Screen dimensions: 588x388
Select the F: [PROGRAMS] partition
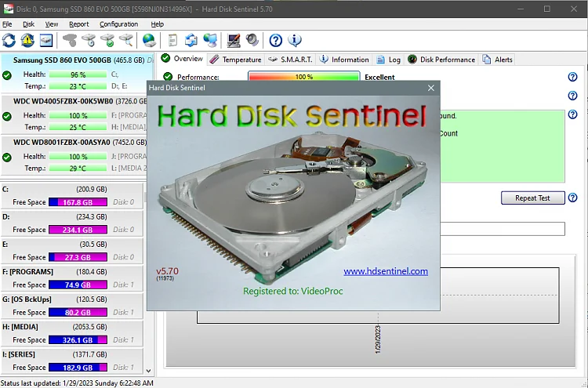tap(71, 278)
